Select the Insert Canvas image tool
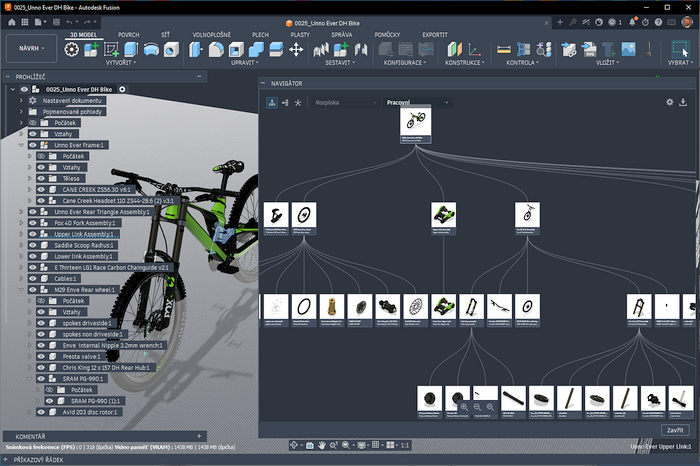Screen dimensions: 700x466 coord(629,49)
